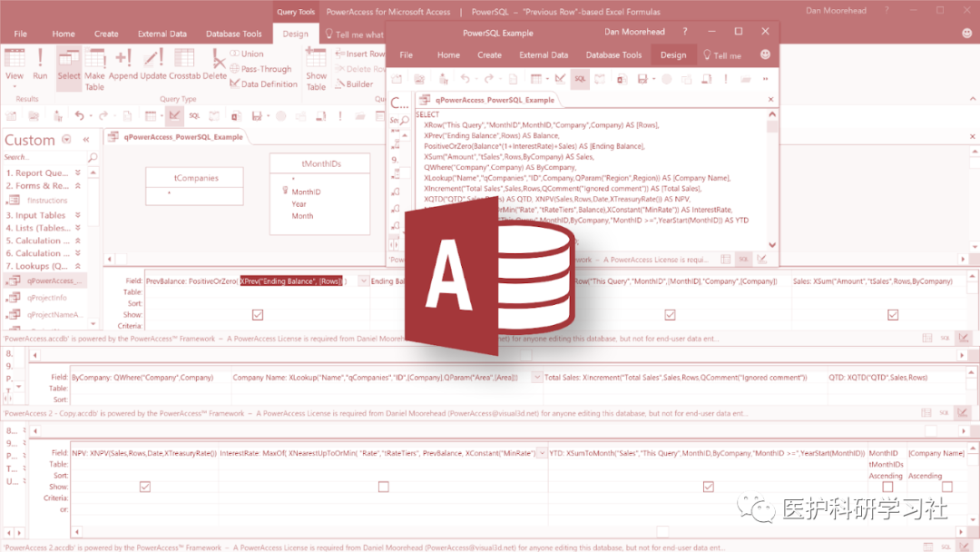Click the help question mark in PowerSQL Example window
The width and height of the screenshot is (980, 552).
pos(685,31)
